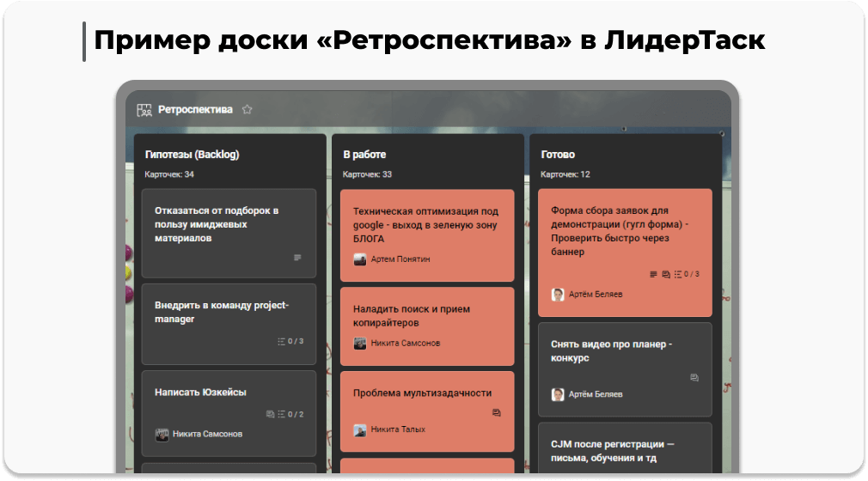This screenshot has height=481, width=868.
Task: Click Никита Самсонов avatar on Наладить поиск card
Action: [360, 343]
